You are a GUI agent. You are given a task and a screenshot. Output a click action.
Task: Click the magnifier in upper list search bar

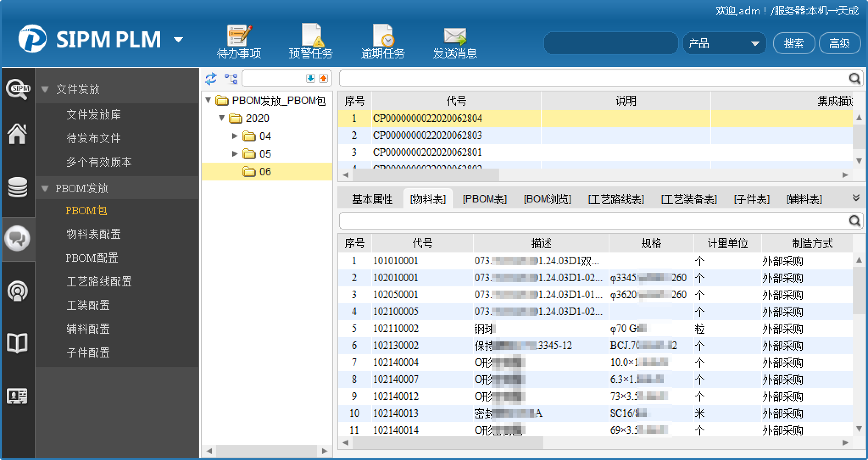click(854, 78)
